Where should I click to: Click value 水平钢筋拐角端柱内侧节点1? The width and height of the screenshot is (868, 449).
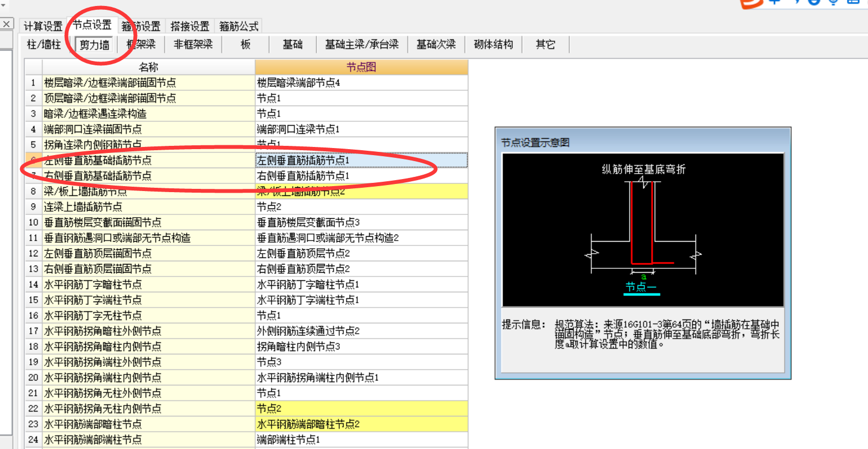click(x=361, y=377)
